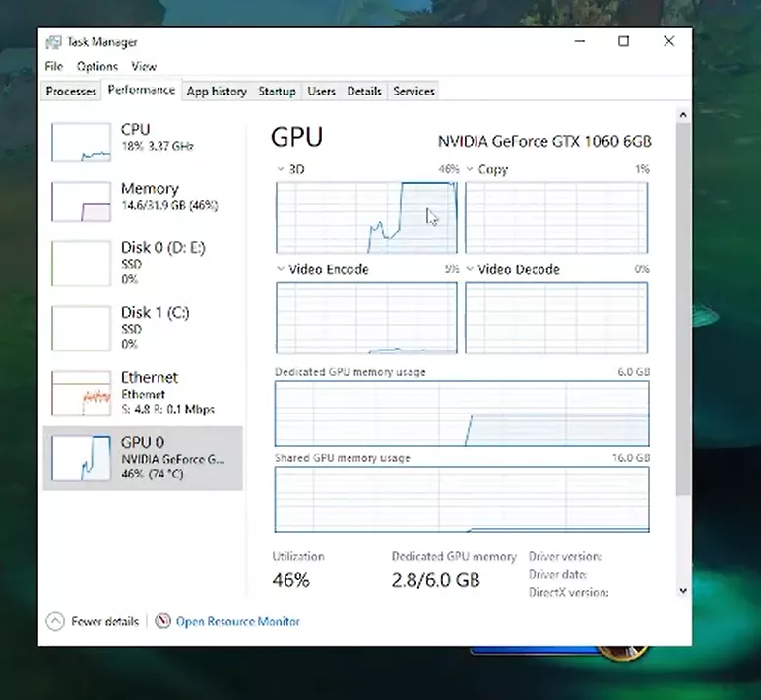
Task: Click the Video Decode usage graph
Action: (556, 318)
